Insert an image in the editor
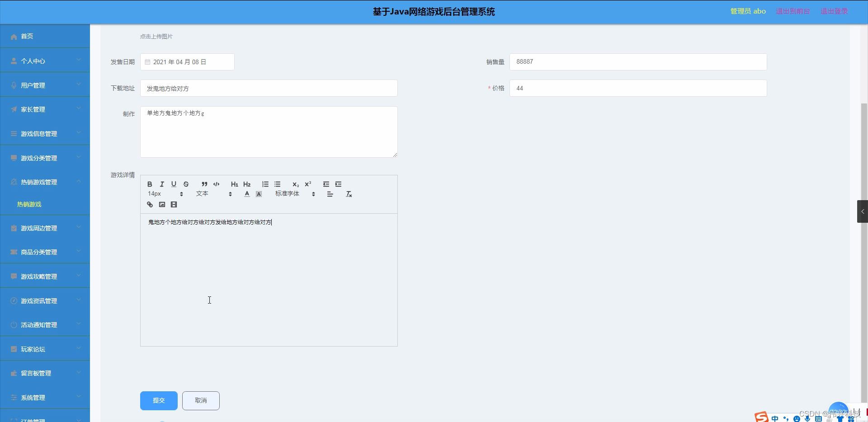This screenshot has height=422, width=868. pyautogui.click(x=162, y=205)
